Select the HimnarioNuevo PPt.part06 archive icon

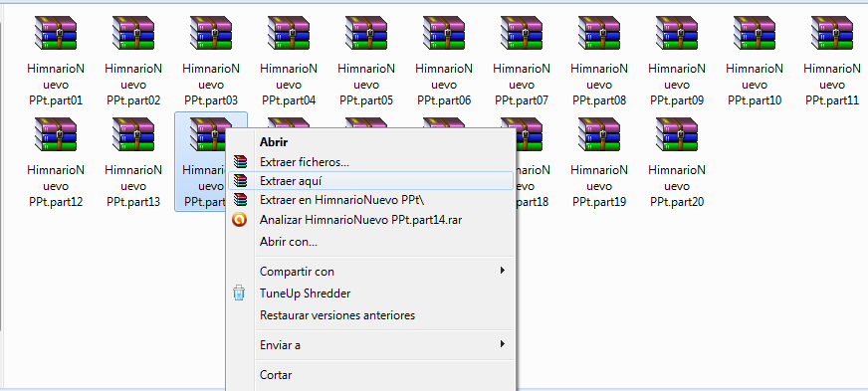tap(444, 33)
